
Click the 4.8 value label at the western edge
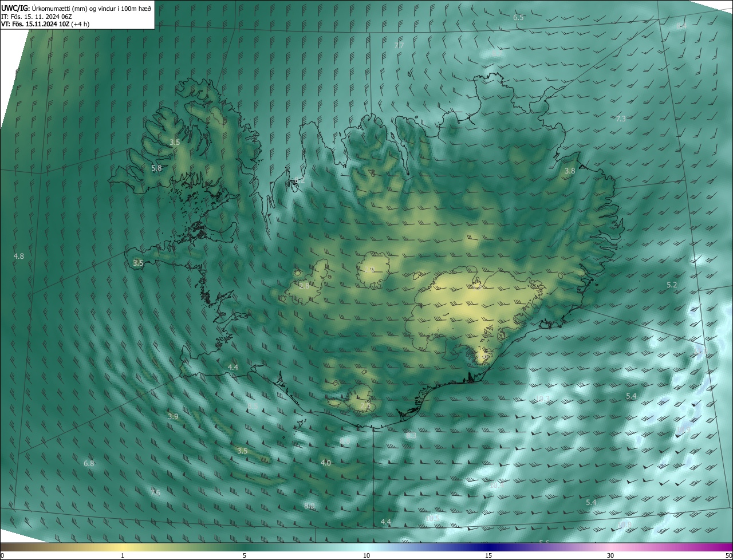click(x=19, y=257)
